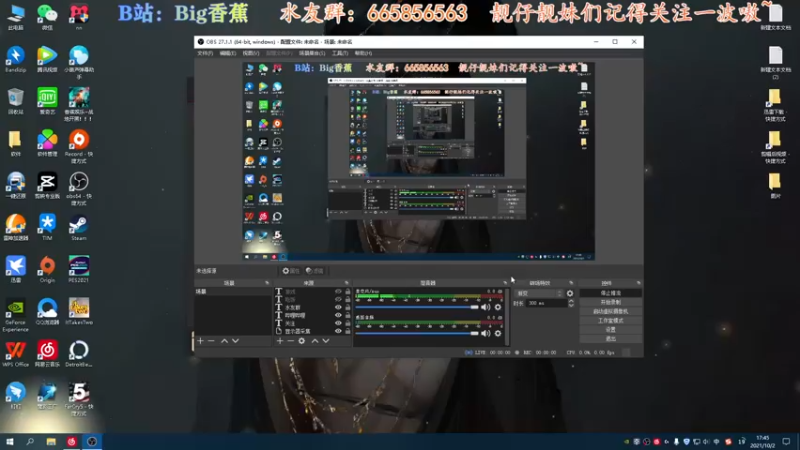800x450 pixels.
Task: Move the selected source down in the list
Action: point(326,341)
